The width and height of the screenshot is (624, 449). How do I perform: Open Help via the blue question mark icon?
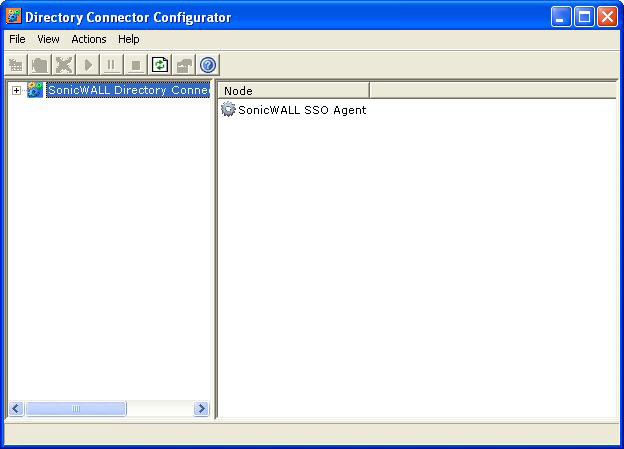pos(208,65)
